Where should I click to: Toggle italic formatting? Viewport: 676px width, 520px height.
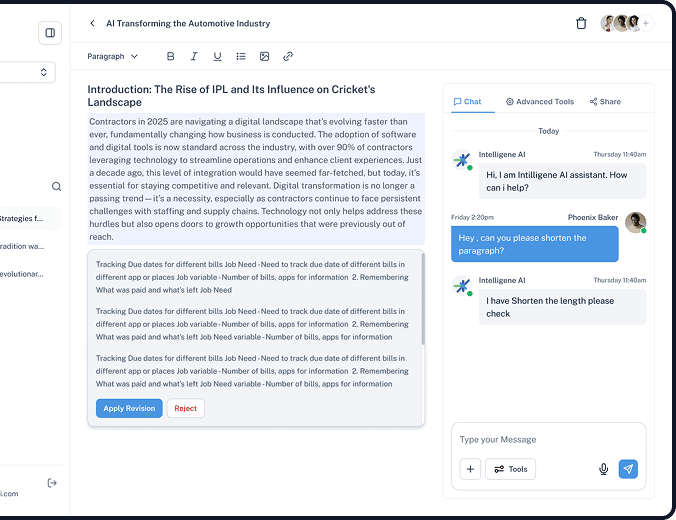point(194,57)
